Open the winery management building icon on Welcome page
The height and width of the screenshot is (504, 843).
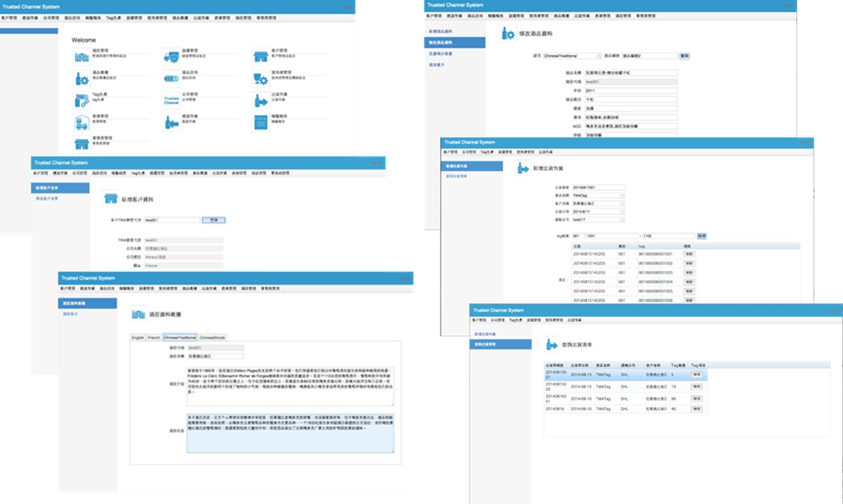pos(80,56)
